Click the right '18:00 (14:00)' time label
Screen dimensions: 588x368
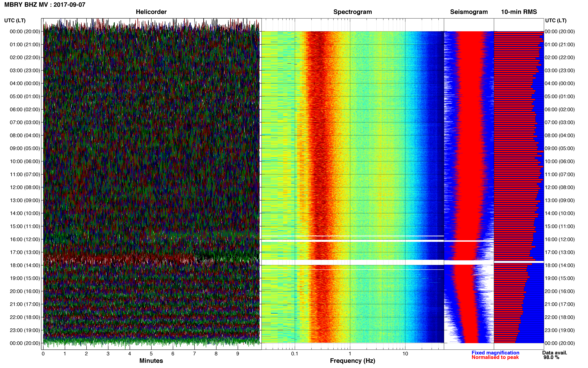click(x=560, y=265)
